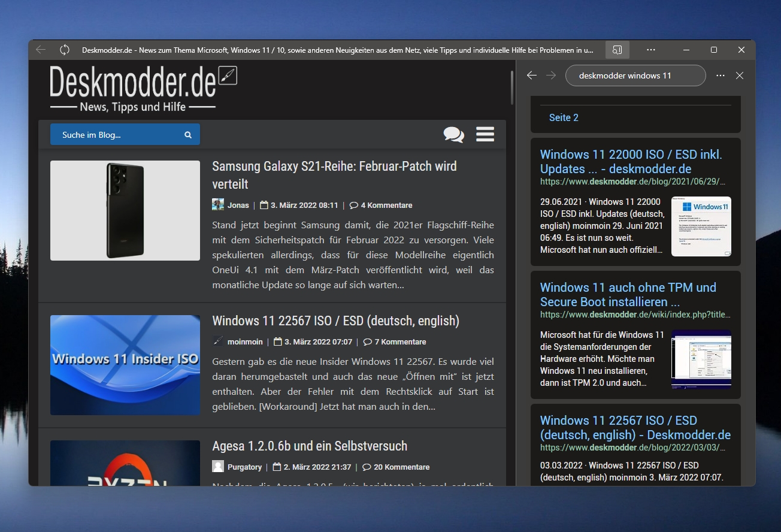The width and height of the screenshot is (781, 532).
Task: Click author name Jonas
Action: coord(238,205)
